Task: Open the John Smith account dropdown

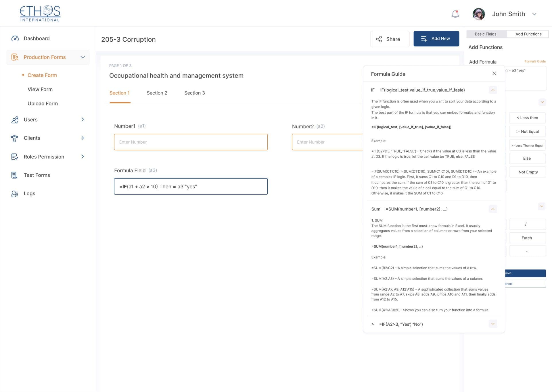Action: (x=534, y=14)
